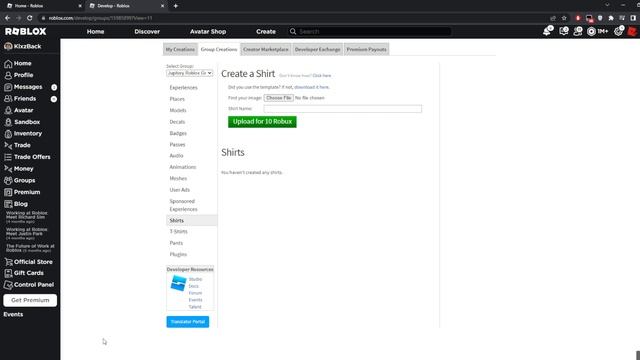Click the download it here template link
The image size is (640, 360).
311,87
